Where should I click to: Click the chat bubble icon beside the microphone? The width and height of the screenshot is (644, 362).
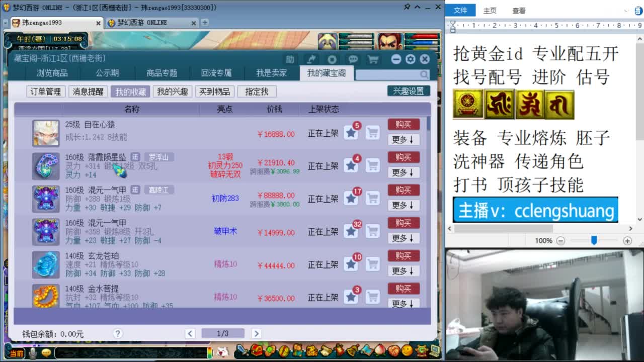[x=46, y=353]
